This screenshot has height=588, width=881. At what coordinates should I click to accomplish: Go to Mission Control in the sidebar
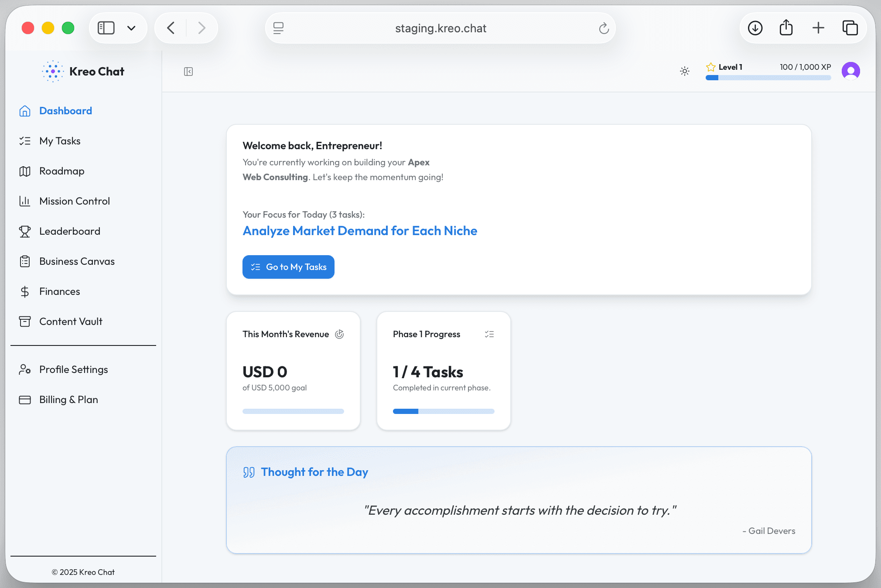click(x=75, y=201)
